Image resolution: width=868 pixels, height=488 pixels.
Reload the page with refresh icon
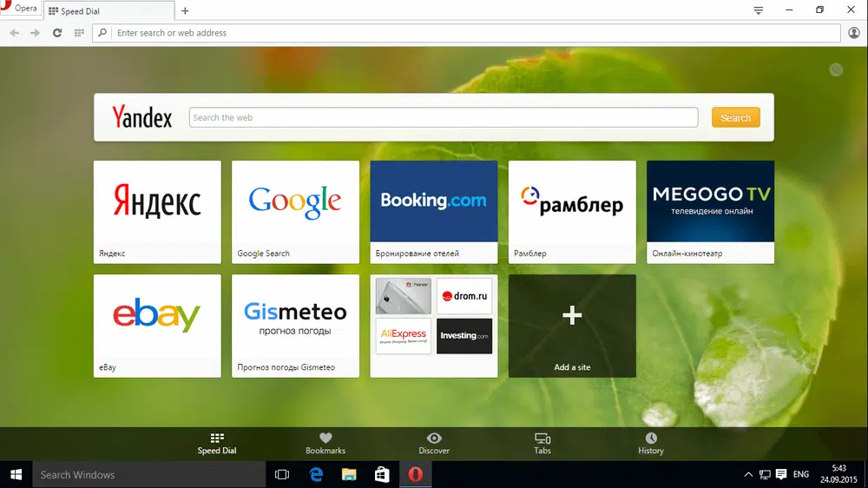[57, 33]
